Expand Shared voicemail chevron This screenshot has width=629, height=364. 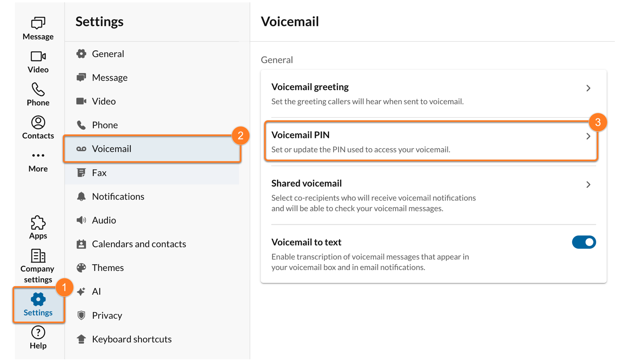coord(588,185)
